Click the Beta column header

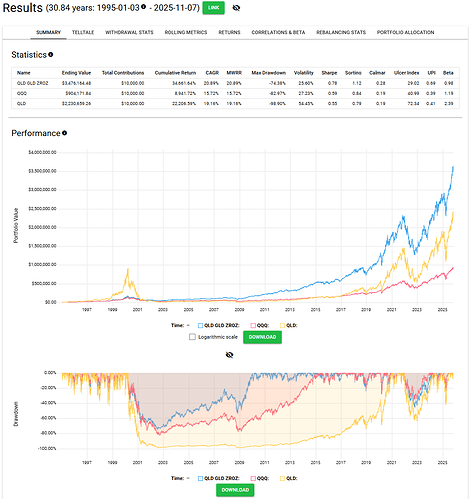tap(448, 73)
